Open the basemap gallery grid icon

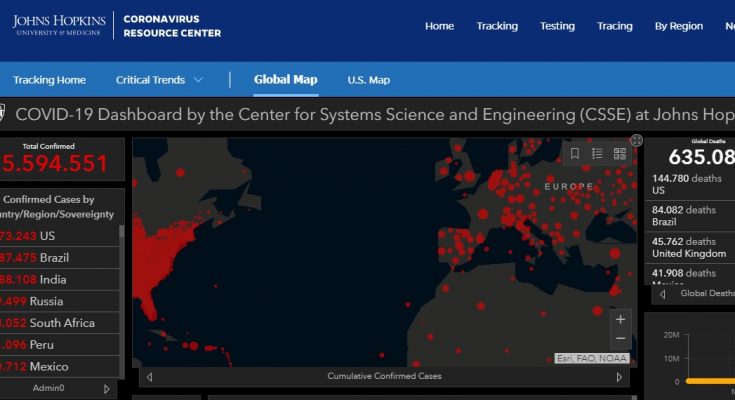[x=620, y=153]
